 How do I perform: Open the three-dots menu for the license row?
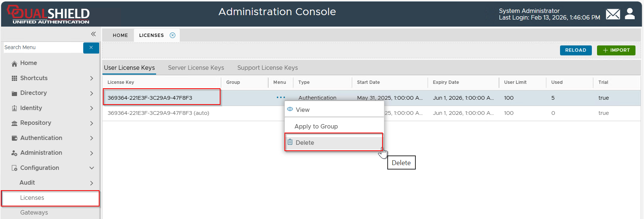click(281, 97)
